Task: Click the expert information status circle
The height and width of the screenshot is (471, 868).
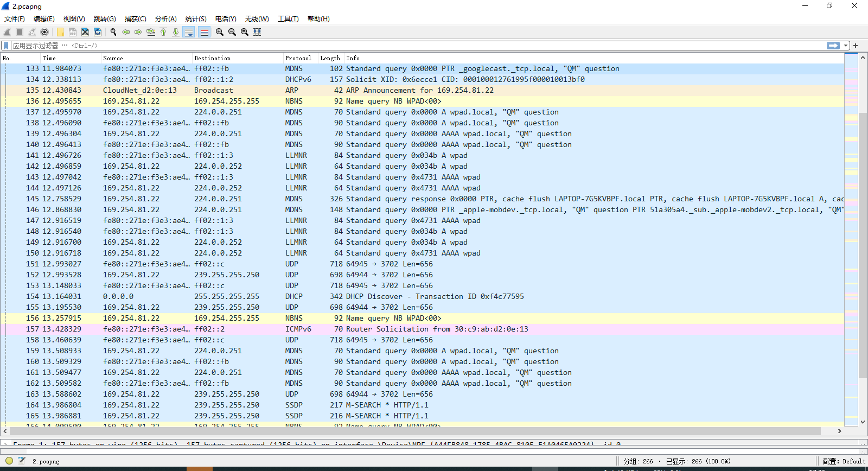Action: (x=9, y=461)
